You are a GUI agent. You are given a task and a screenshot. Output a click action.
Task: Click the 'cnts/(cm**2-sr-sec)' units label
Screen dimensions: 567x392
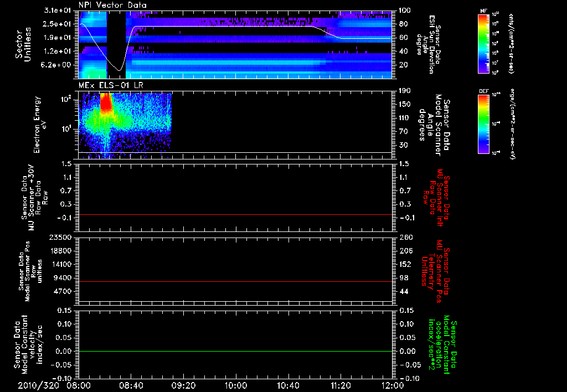pos(511,44)
